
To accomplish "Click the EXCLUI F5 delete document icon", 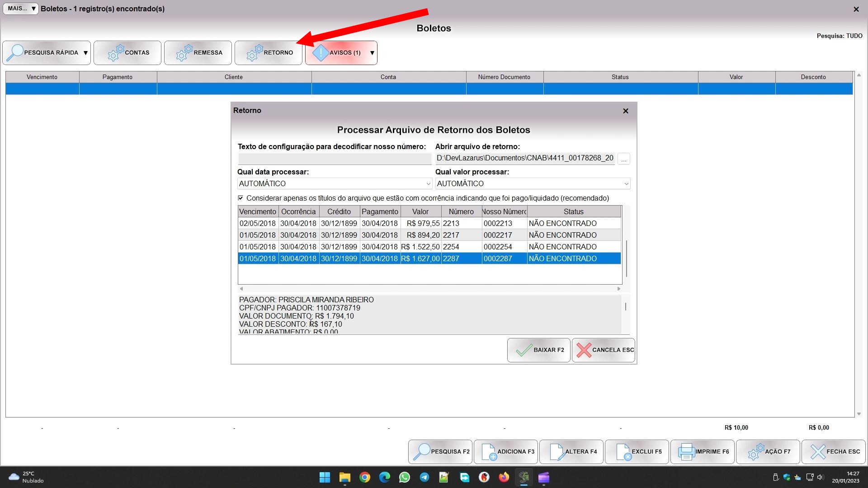I will point(623,451).
